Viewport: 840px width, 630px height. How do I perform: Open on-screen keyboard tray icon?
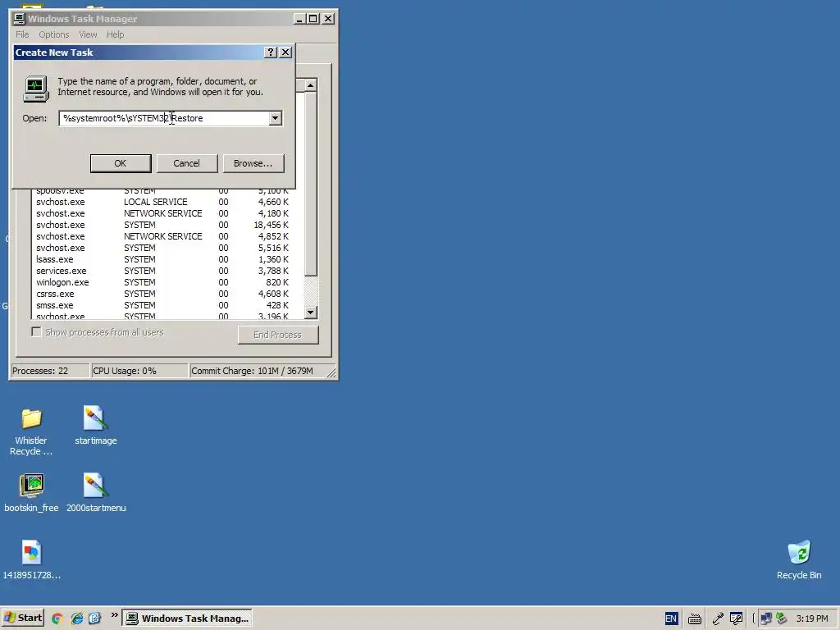pyautogui.click(x=695, y=619)
